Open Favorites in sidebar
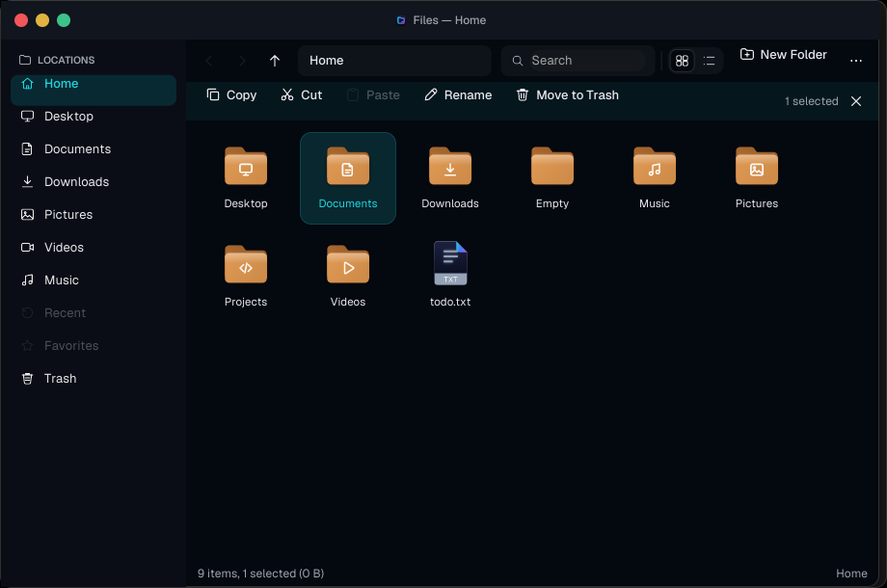Image resolution: width=887 pixels, height=588 pixels. [94, 346]
